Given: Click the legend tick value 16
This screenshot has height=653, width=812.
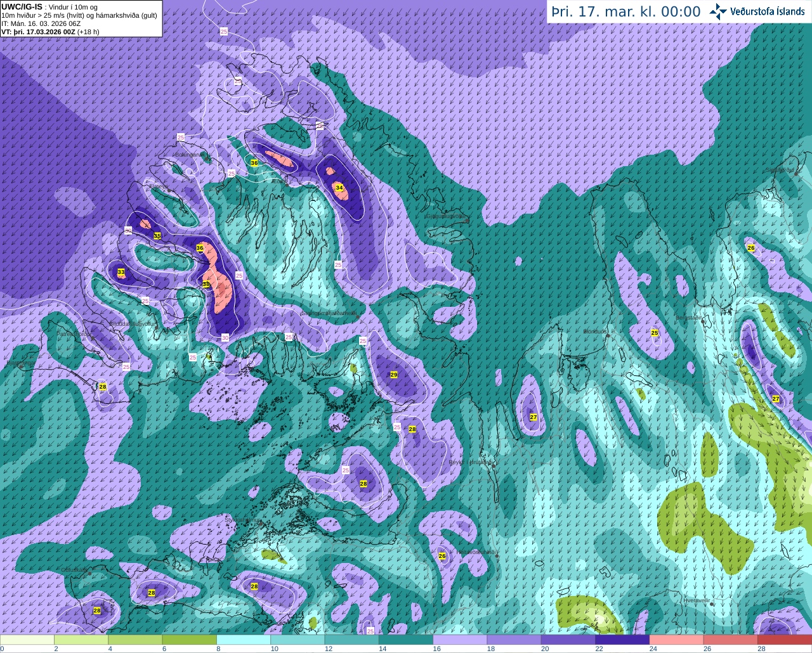Looking at the screenshot, I should [x=436, y=649].
